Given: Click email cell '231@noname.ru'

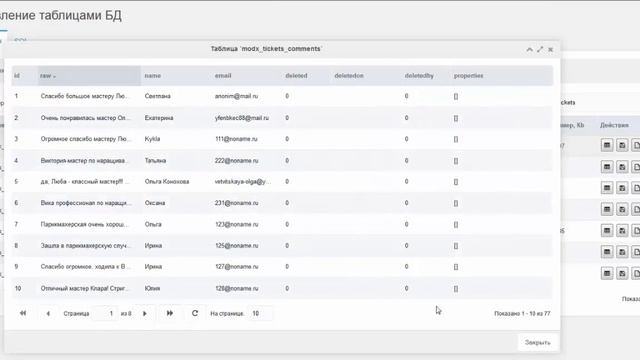Looking at the screenshot, I should point(237,203).
